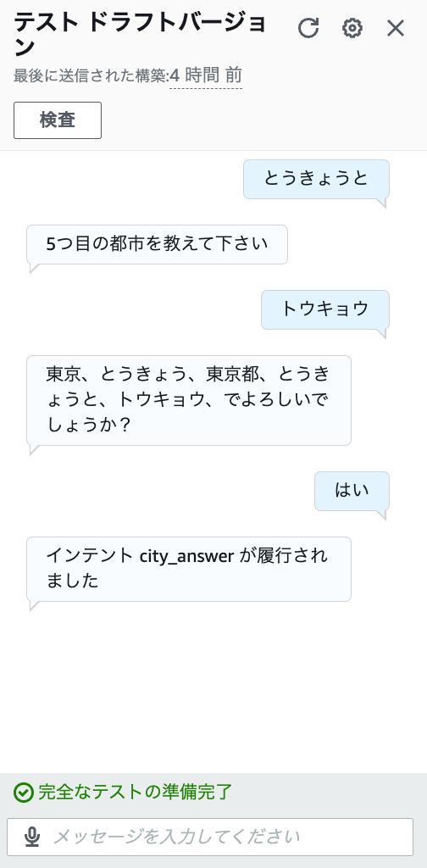Click the empty chat area below the last message
Screen dimensions: 427x868
pyautogui.click(x=213, y=687)
